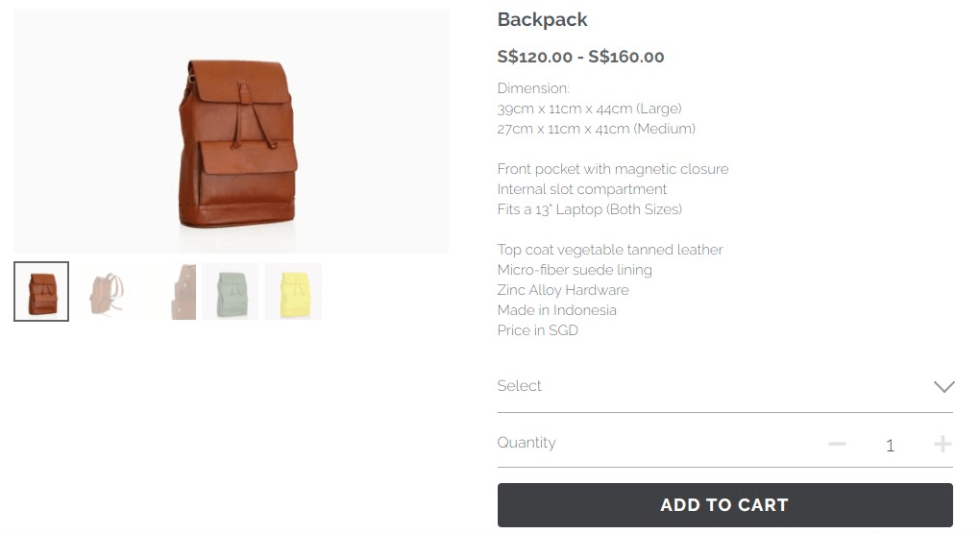Open the close-up detail thumbnail
Image resolution: width=980 pixels, height=534 pixels.
pos(167,291)
